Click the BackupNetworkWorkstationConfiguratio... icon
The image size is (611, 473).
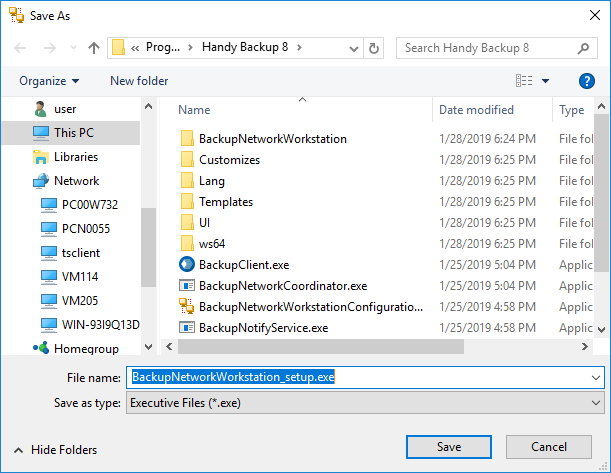tap(187, 306)
